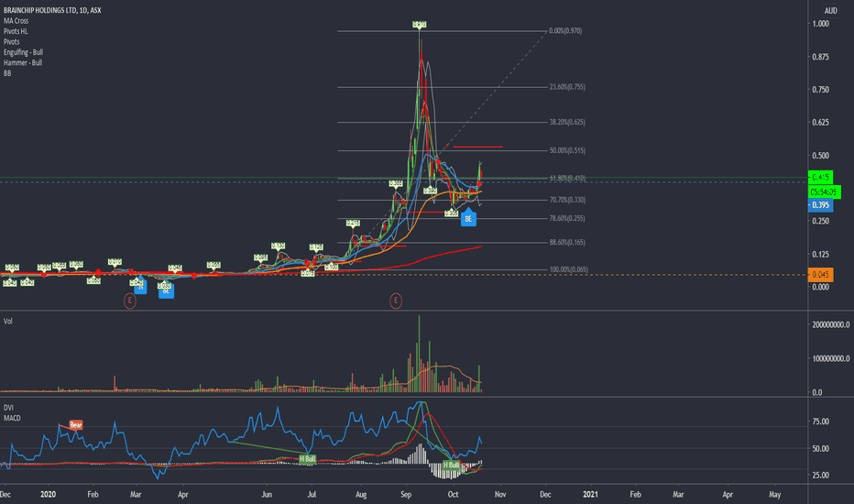Image resolution: width=854 pixels, height=504 pixels.
Task: Click the H Bull label near October
Action: pos(451,465)
